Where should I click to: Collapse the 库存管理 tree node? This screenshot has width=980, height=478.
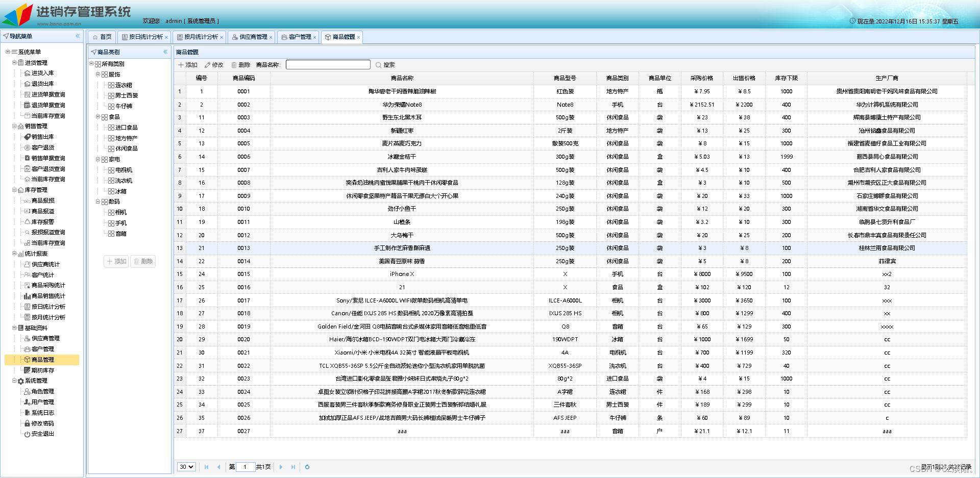click(x=14, y=190)
